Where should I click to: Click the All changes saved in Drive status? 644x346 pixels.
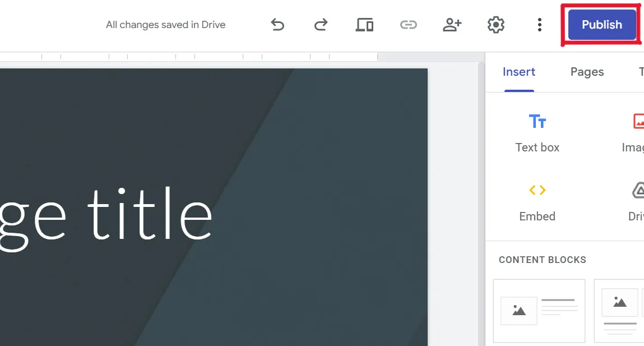point(165,25)
